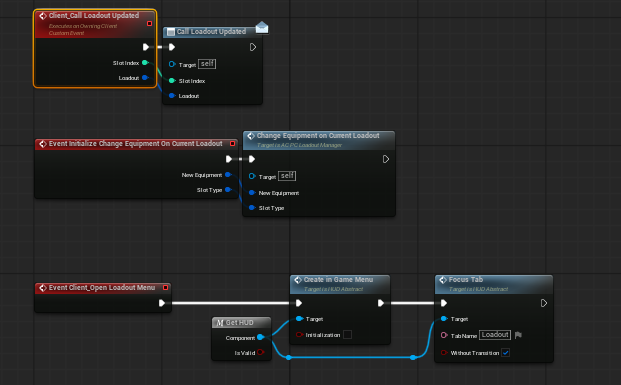Click the exec input pin of Call Loadout Updated
Image resolution: width=621 pixels, height=385 pixels.
pyautogui.click(x=172, y=47)
